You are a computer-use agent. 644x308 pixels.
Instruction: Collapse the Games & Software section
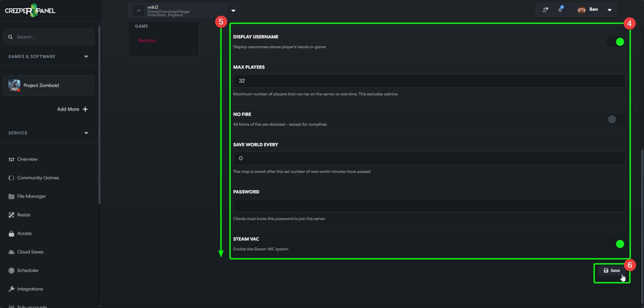(x=86, y=56)
